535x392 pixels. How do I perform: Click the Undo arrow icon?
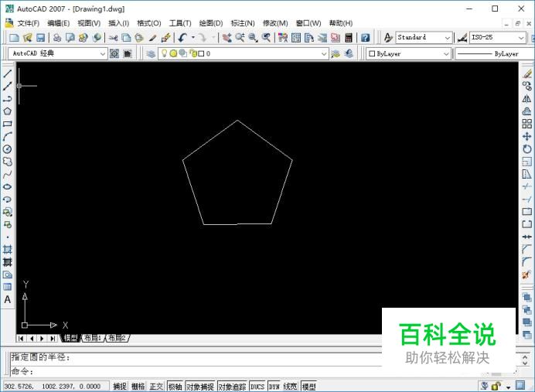(x=182, y=38)
